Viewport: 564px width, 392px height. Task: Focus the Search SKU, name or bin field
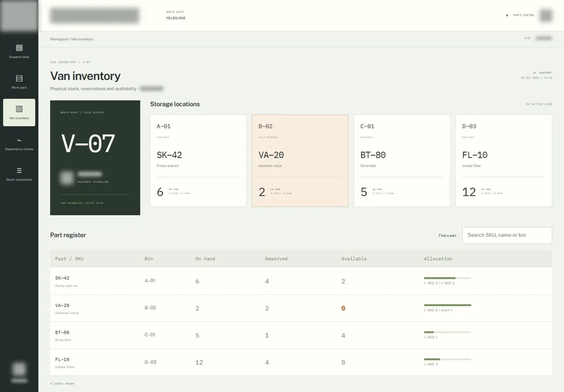(x=507, y=235)
